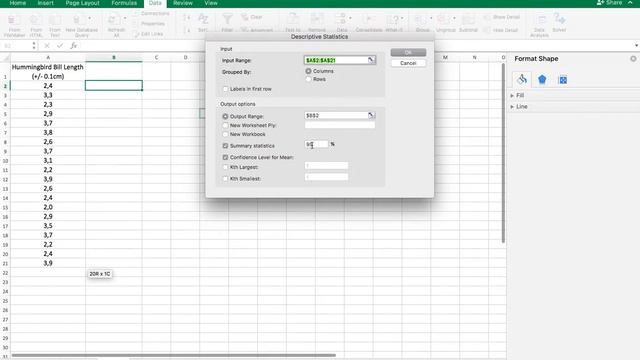Click the fx insert function icon
Image resolution: width=640 pixels, height=360 pixels.
click(73, 46)
